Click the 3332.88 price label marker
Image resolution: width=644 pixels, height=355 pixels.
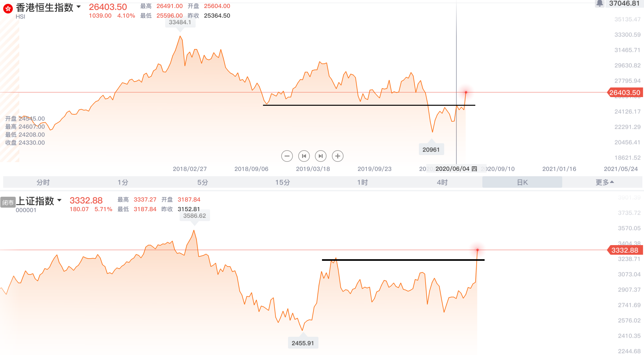(625, 250)
